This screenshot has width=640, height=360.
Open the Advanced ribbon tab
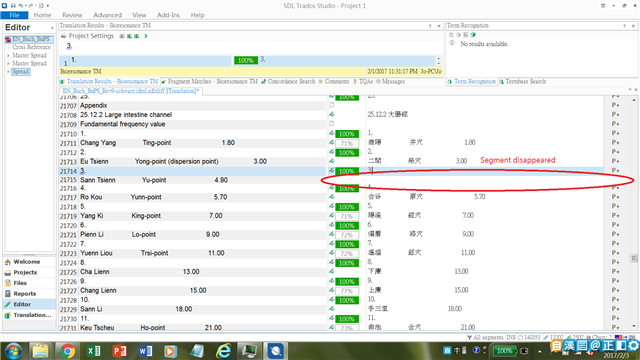107,15
